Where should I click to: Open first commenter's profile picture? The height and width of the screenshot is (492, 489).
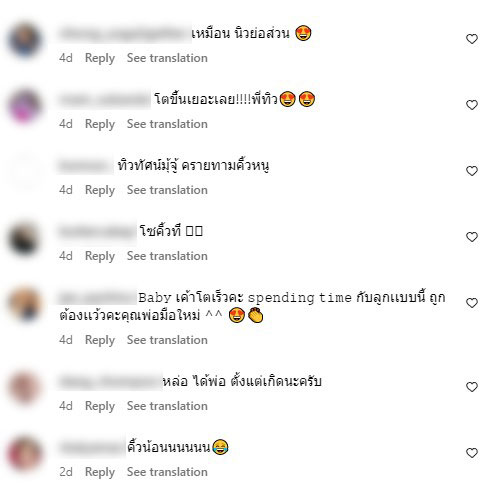(25, 40)
